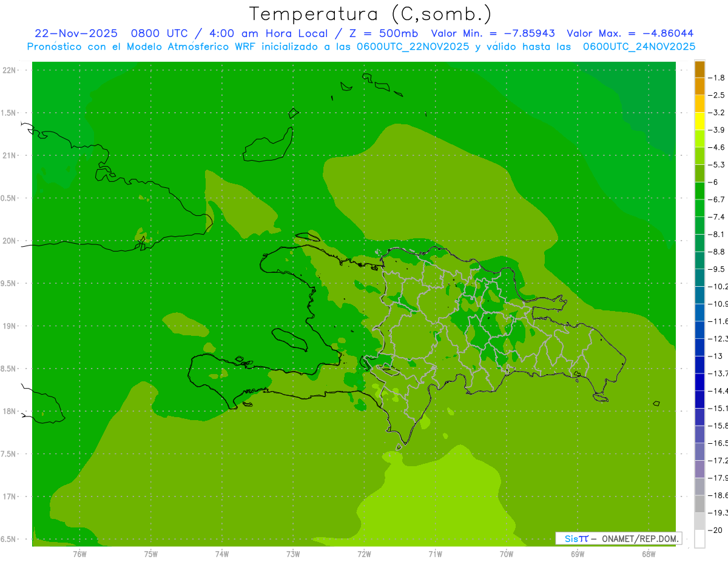Click the orange legend swatch above -1.8
This screenshot has height=562, width=728.
pyautogui.click(x=699, y=69)
